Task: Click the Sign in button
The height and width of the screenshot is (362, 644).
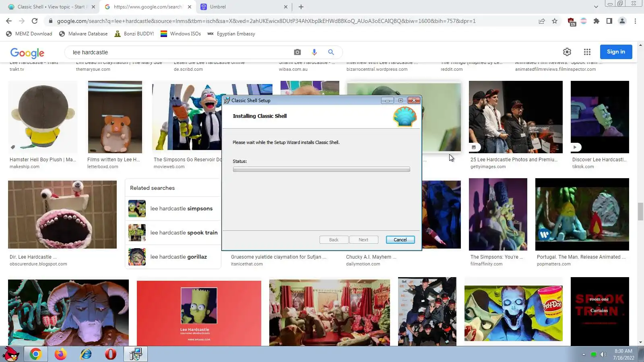Action: (616, 52)
